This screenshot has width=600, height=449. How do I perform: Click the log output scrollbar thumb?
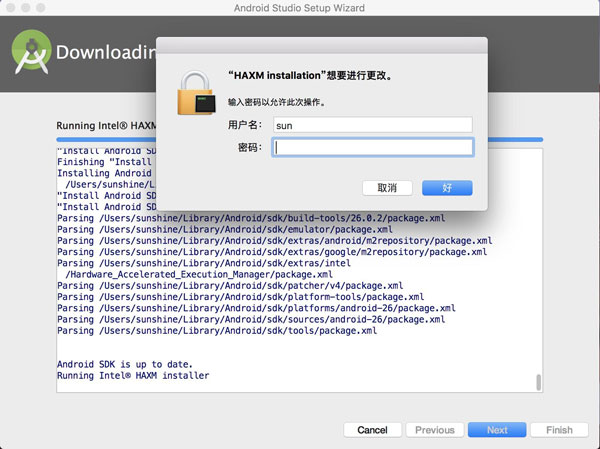click(x=539, y=382)
